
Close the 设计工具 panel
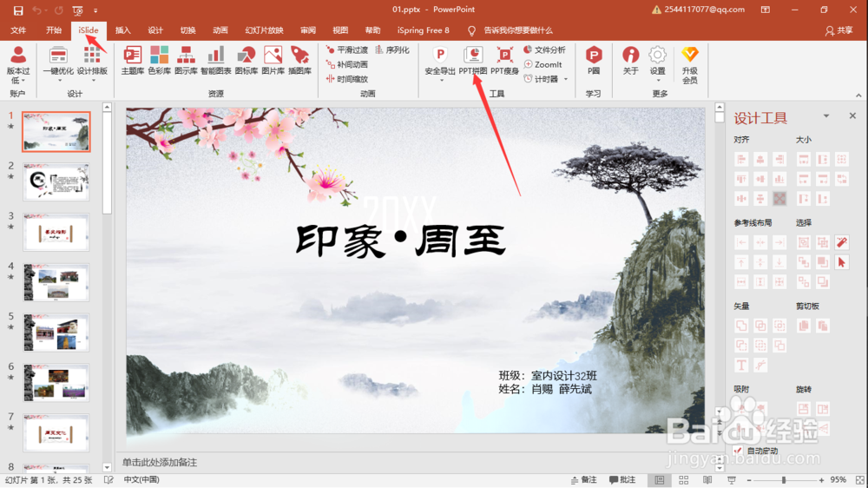(x=852, y=115)
